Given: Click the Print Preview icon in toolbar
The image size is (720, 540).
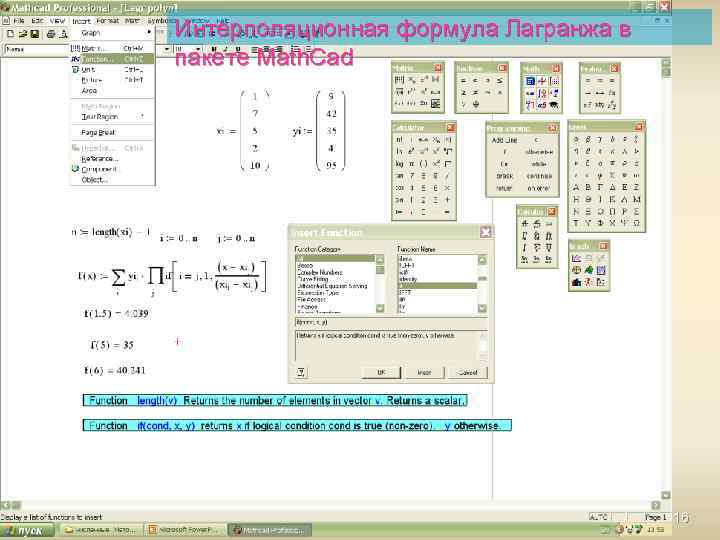Looking at the screenshot, I should click(x=63, y=34).
